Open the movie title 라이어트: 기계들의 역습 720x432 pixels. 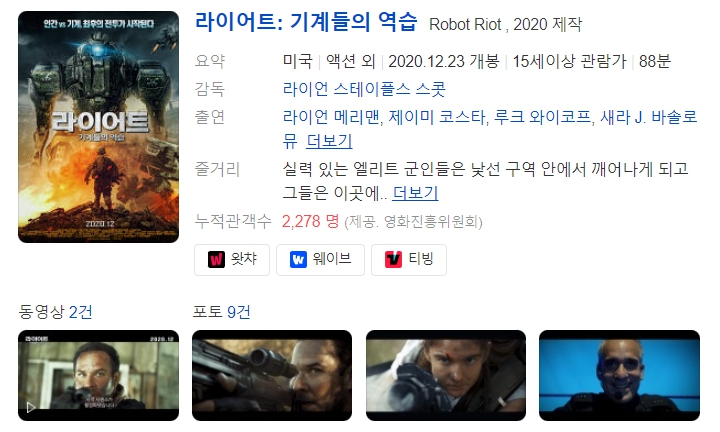[x=306, y=22]
